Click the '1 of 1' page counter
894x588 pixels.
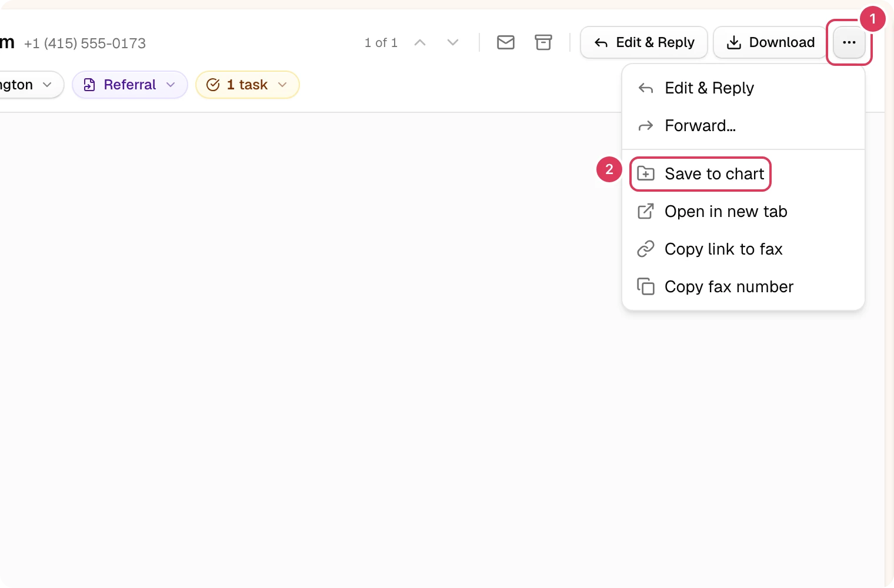click(381, 42)
